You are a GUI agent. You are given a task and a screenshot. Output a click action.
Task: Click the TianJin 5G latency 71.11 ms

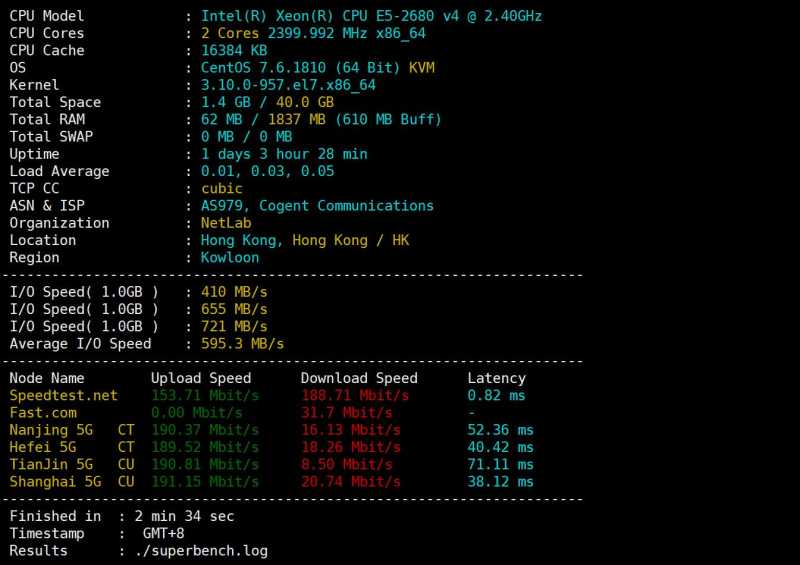500,464
